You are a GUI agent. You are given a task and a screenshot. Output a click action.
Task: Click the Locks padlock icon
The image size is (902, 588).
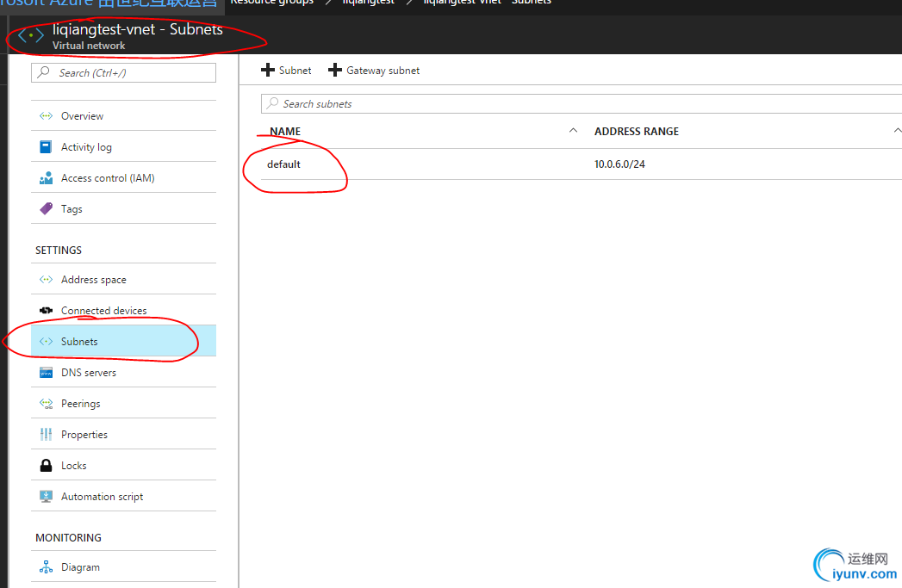pos(46,466)
